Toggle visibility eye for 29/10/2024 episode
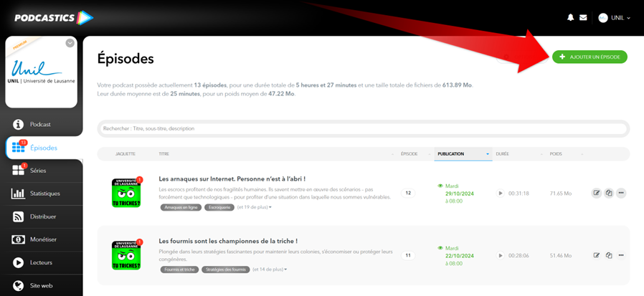 pos(441,186)
